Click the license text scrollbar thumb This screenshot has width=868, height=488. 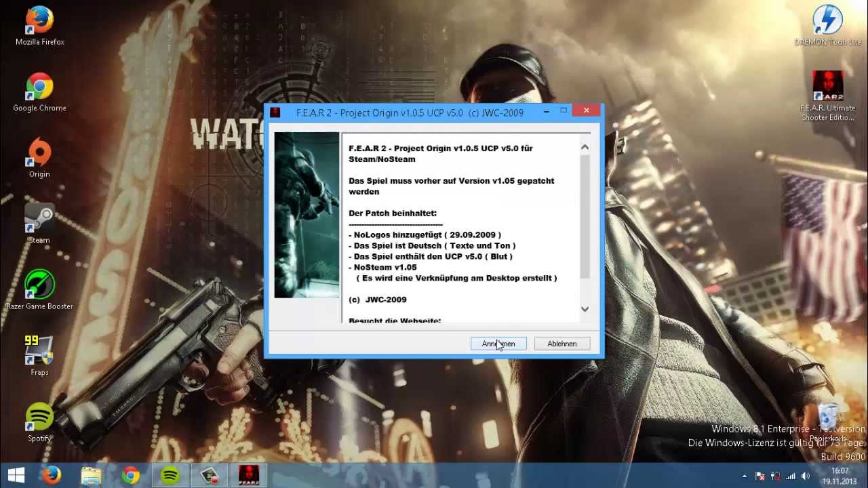coord(585,216)
